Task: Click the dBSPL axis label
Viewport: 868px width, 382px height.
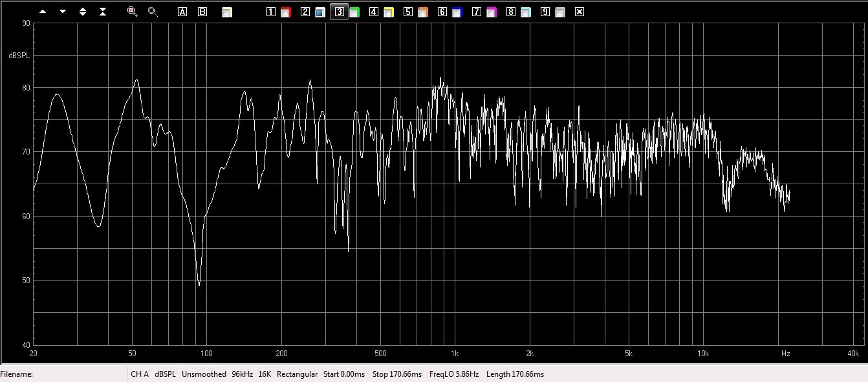Action: [19, 56]
